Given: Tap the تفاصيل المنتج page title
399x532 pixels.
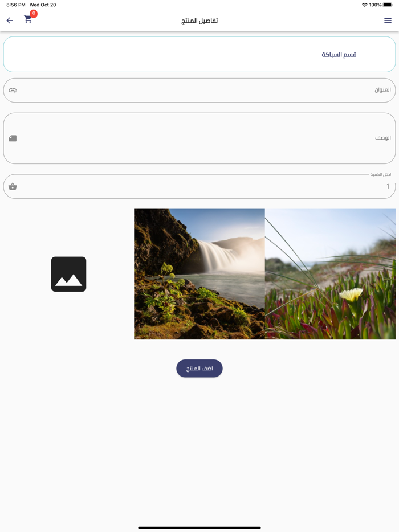Looking at the screenshot, I should [199, 21].
